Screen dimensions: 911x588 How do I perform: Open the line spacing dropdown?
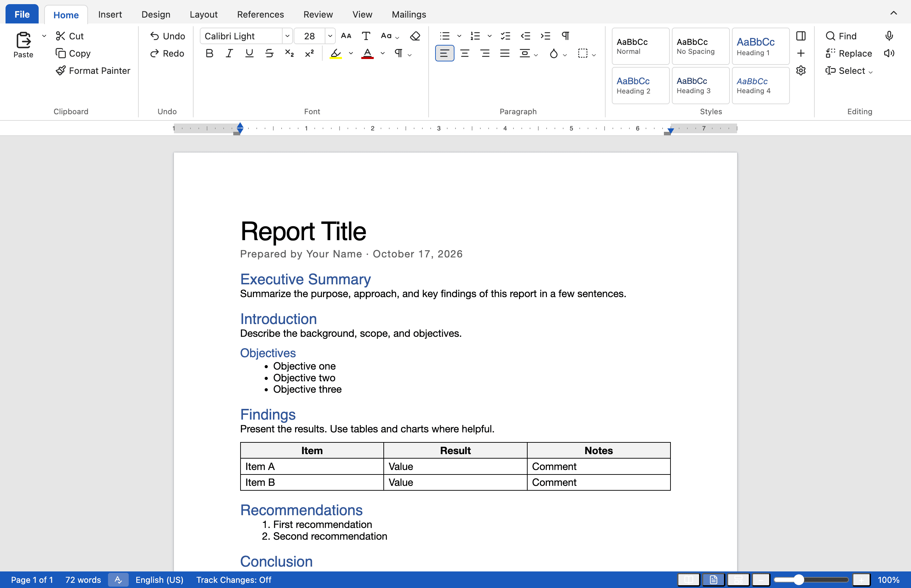point(528,53)
